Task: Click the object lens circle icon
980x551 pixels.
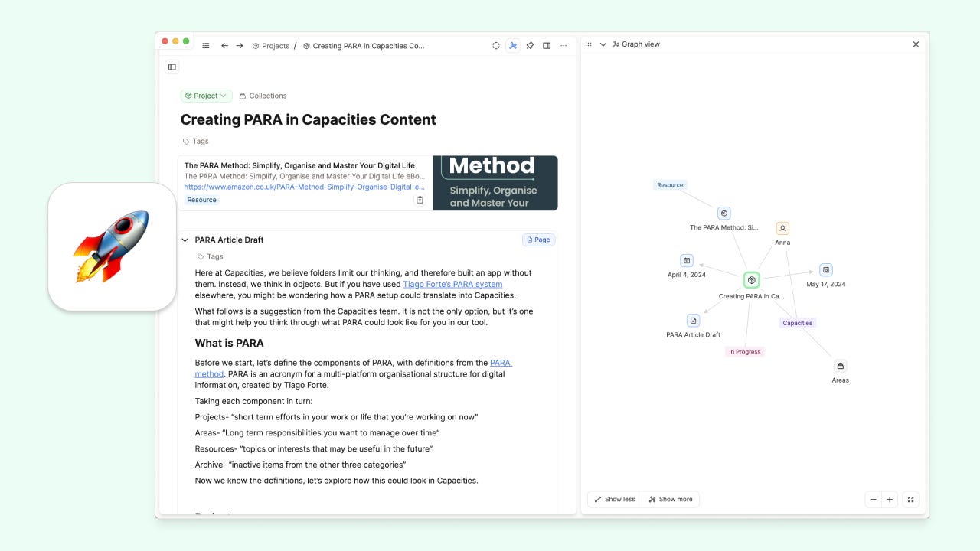Action: tap(496, 45)
